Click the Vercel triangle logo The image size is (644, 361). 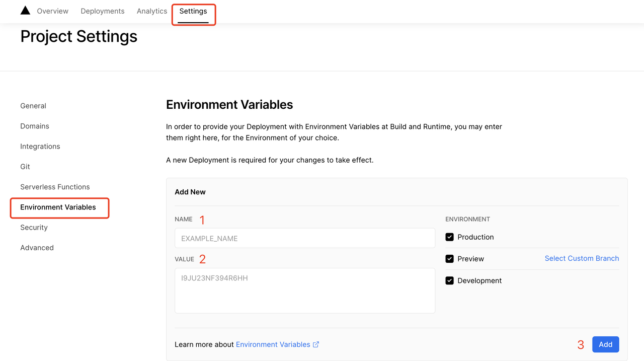pos(25,11)
